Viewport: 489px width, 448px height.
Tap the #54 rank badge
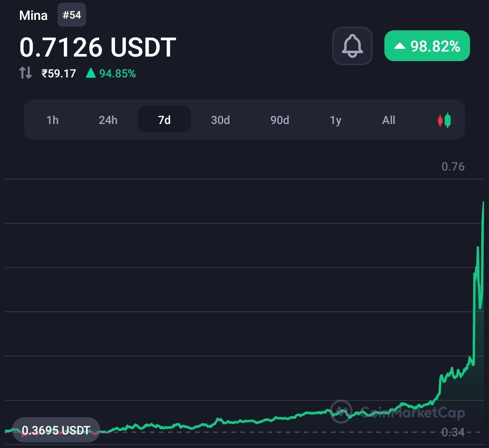(x=72, y=14)
